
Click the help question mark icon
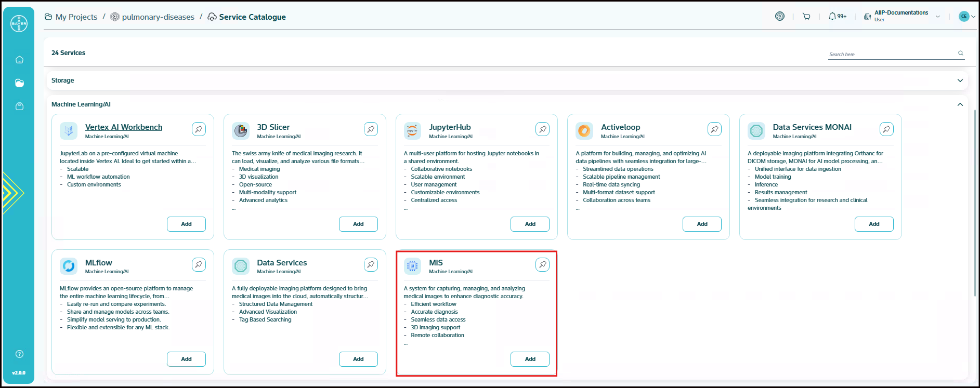(19, 354)
